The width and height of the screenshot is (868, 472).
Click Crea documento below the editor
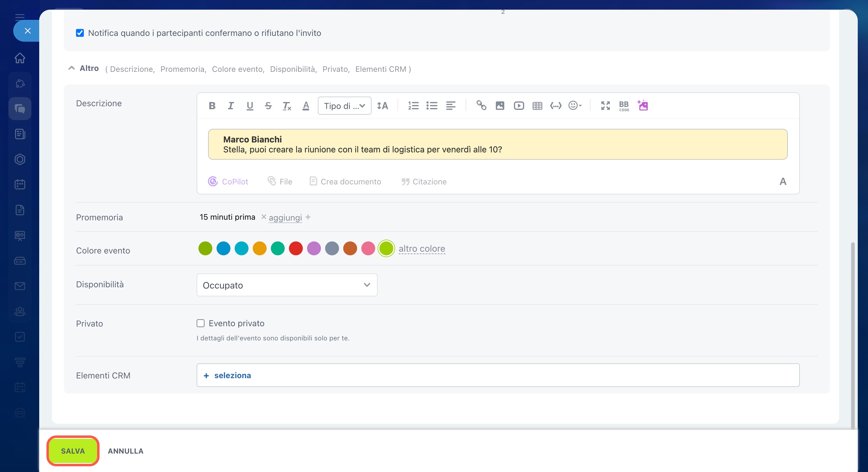point(345,182)
